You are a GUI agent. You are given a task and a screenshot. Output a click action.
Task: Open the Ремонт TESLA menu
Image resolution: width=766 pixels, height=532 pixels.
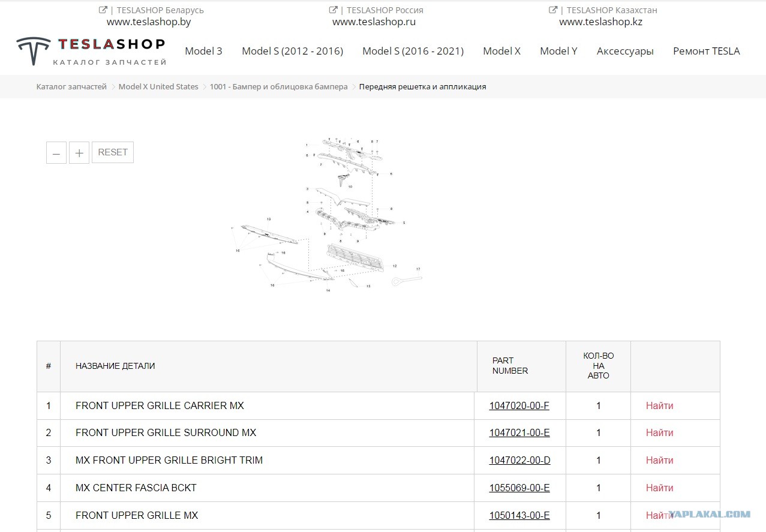pos(707,51)
